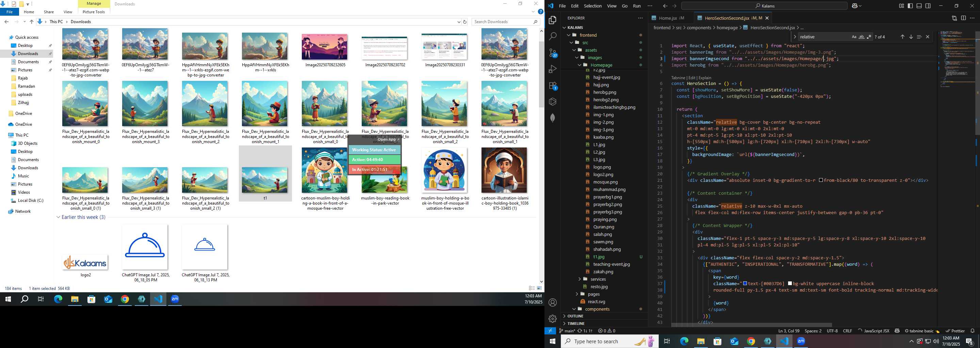Open Explorer panel more actions ellipsis
Viewport: 980px width, 348px height.
tap(640, 18)
